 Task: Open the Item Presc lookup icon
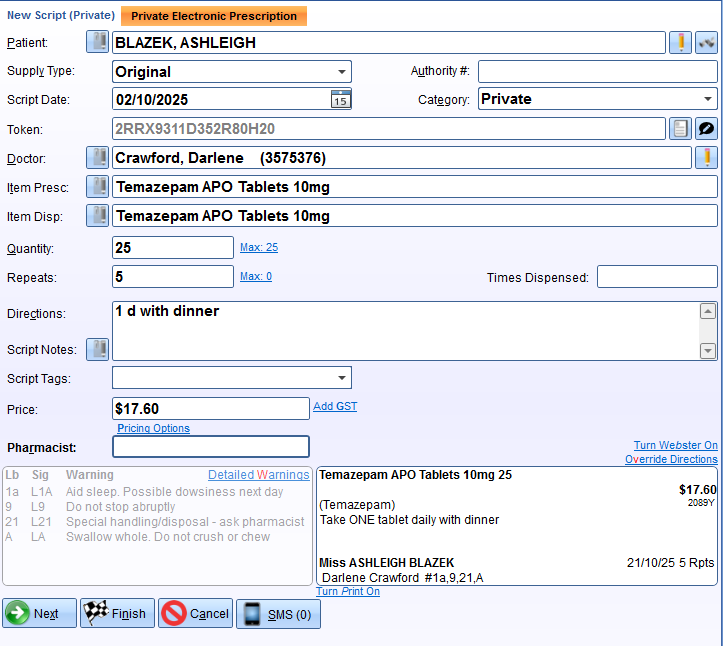[98, 187]
